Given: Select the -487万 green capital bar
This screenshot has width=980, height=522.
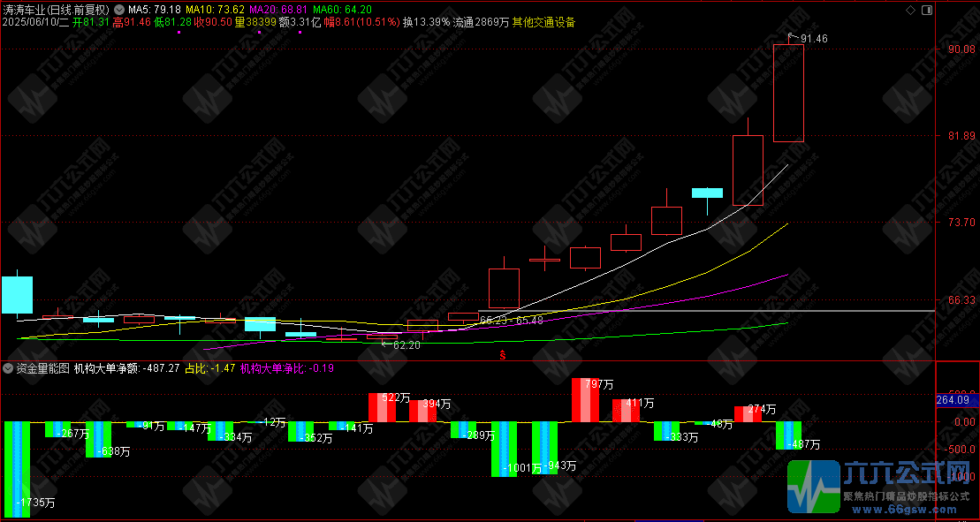Looking at the screenshot, I should click(x=788, y=435).
